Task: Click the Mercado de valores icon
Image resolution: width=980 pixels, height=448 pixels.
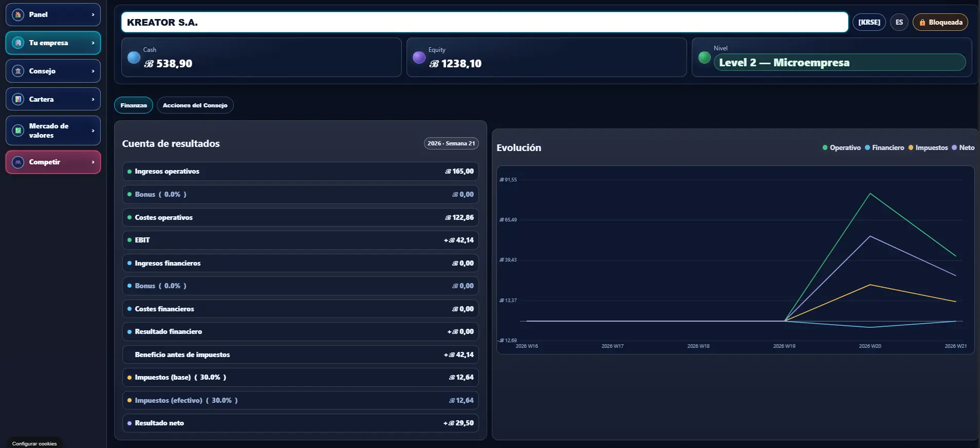Action: [18, 131]
